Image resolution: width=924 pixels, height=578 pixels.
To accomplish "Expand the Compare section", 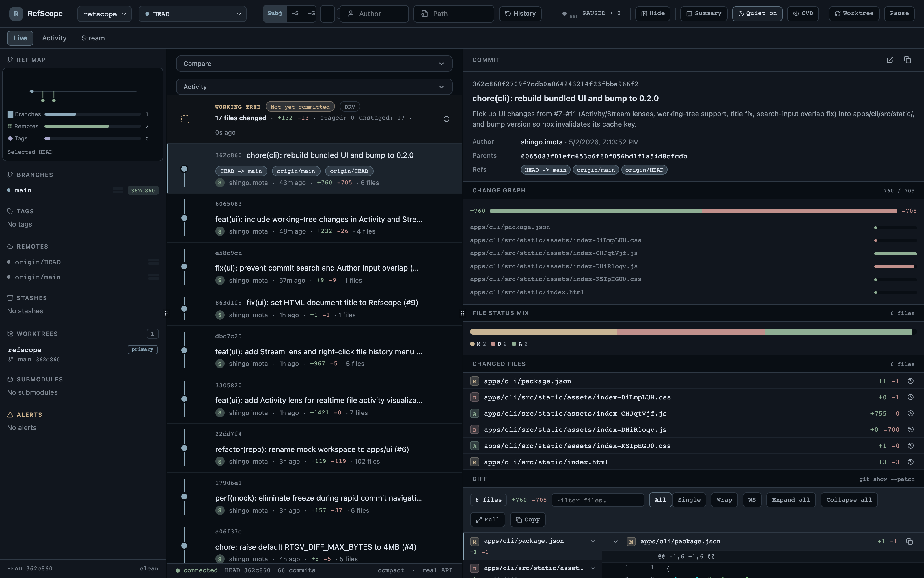I will click(314, 64).
